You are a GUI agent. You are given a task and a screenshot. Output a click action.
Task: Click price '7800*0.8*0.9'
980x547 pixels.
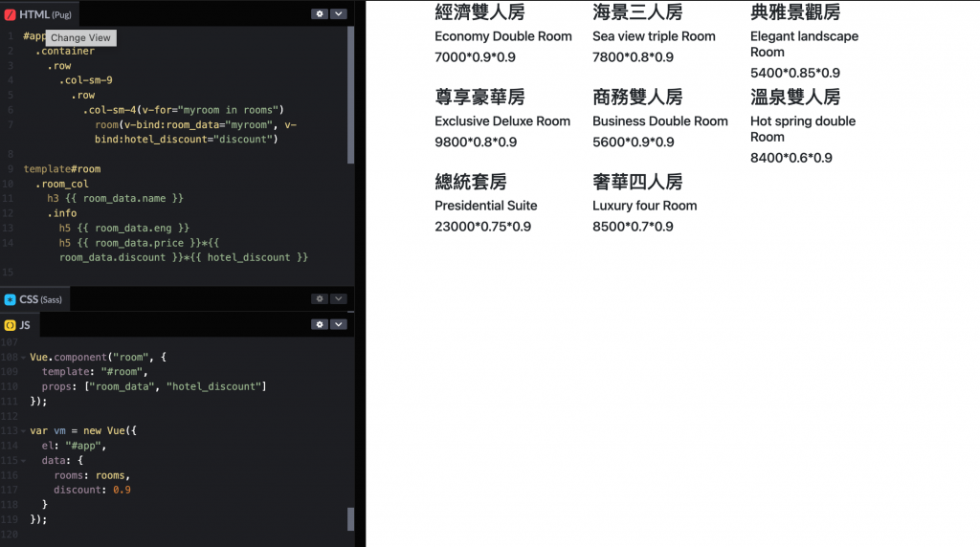(x=634, y=57)
